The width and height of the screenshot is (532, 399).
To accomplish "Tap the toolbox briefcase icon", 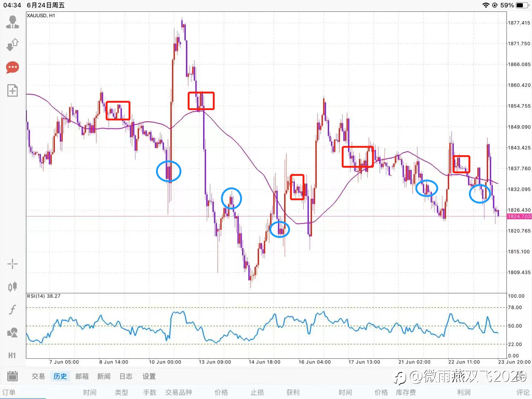I will click(x=13, y=376).
